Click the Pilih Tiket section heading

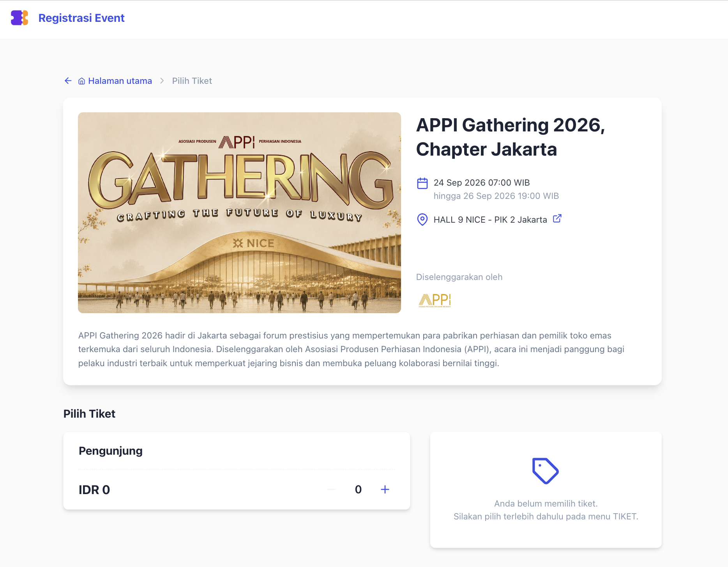[89, 414]
